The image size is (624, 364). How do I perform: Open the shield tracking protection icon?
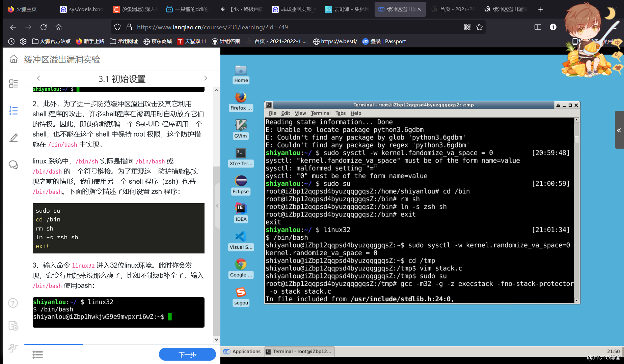117,27
